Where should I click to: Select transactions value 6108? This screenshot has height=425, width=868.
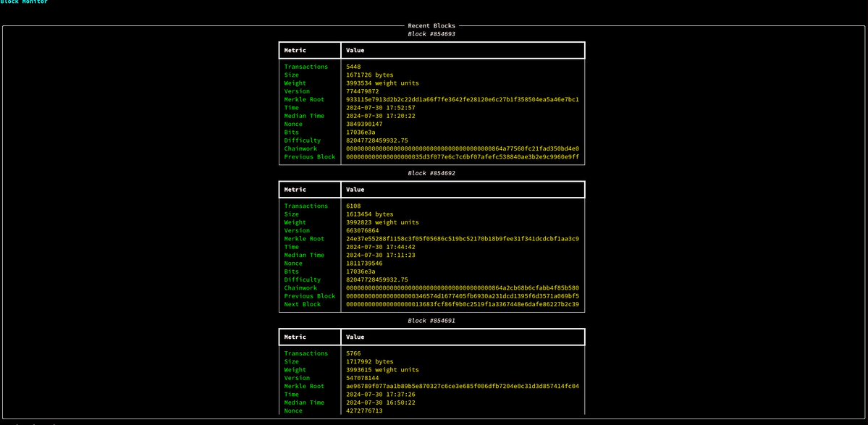point(353,206)
